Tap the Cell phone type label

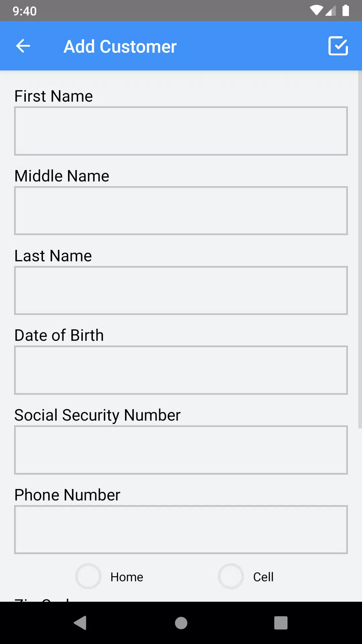pyautogui.click(x=263, y=577)
